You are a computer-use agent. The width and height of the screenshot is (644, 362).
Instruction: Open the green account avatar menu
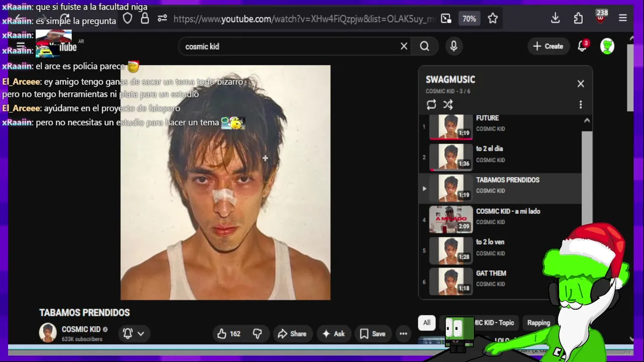pyautogui.click(x=607, y=46)
